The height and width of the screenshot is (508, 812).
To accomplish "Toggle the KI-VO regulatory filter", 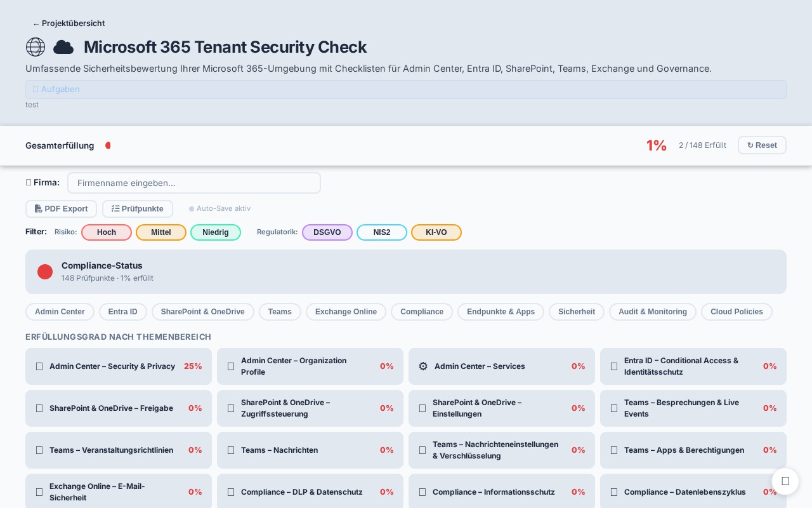I will [436, 232].
